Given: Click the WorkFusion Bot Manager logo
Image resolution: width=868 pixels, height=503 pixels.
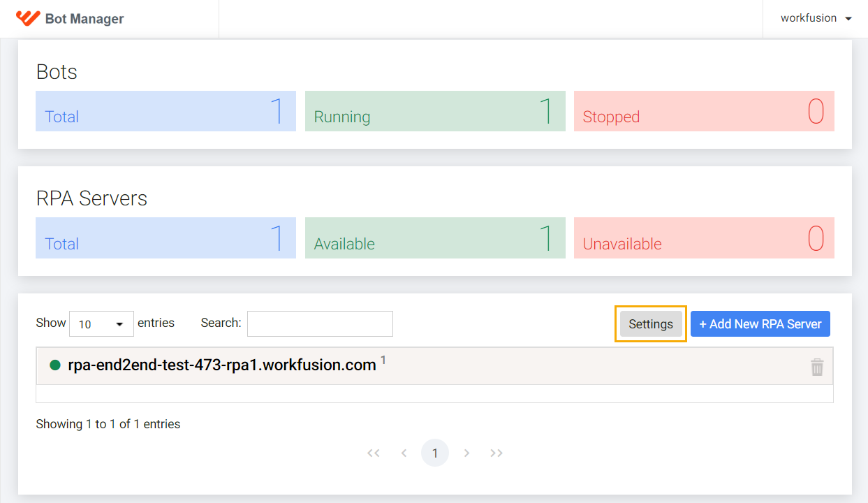Looking at the screenshot, I should pos(28,18).
